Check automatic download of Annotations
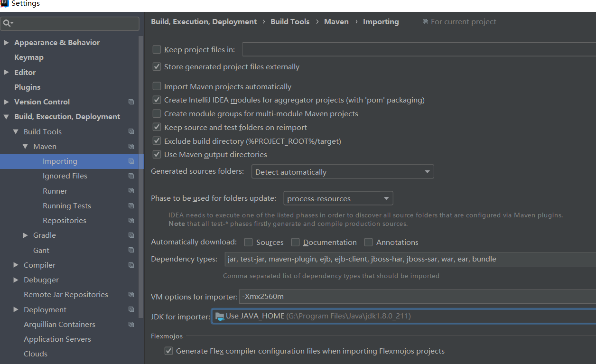 368,242
